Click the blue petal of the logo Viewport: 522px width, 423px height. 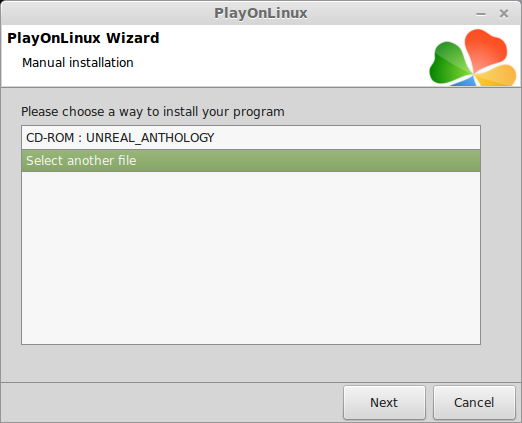pyautogui.click(x=464, y=81)
